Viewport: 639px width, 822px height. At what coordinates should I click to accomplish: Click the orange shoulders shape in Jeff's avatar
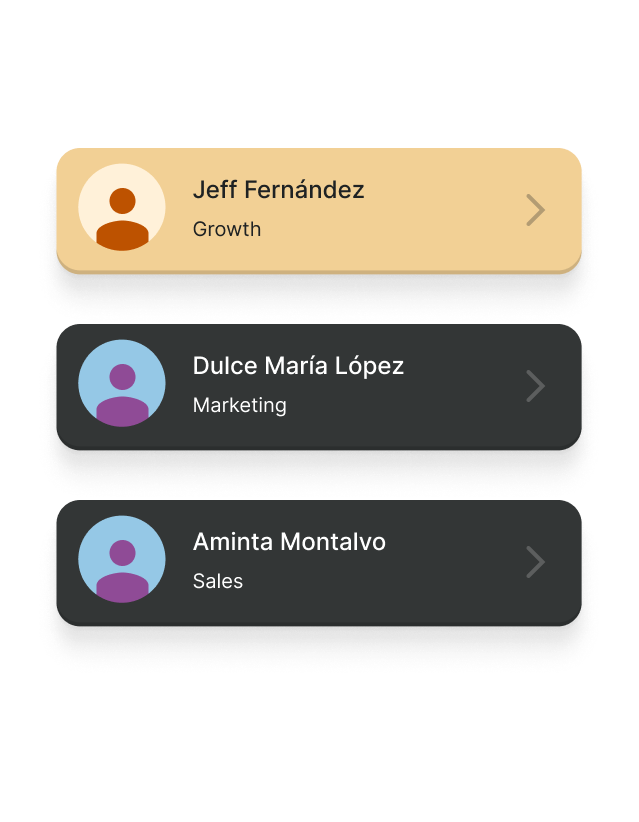(x=122, y=236)
